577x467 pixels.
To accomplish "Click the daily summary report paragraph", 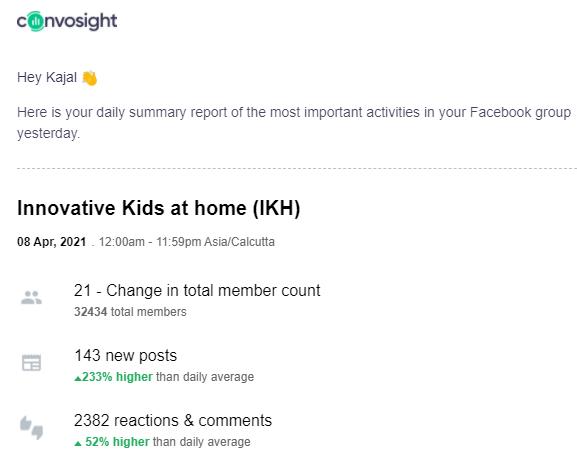I will (294, 123).
